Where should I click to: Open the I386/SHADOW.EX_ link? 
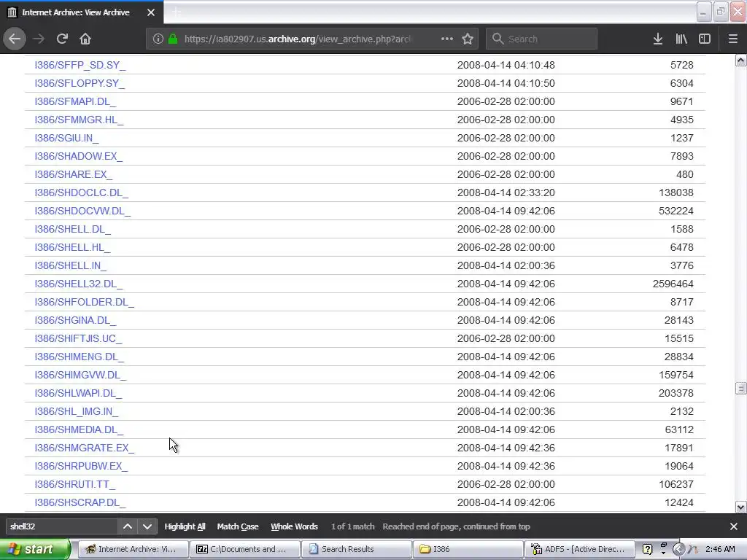click(x=78, y=156)
